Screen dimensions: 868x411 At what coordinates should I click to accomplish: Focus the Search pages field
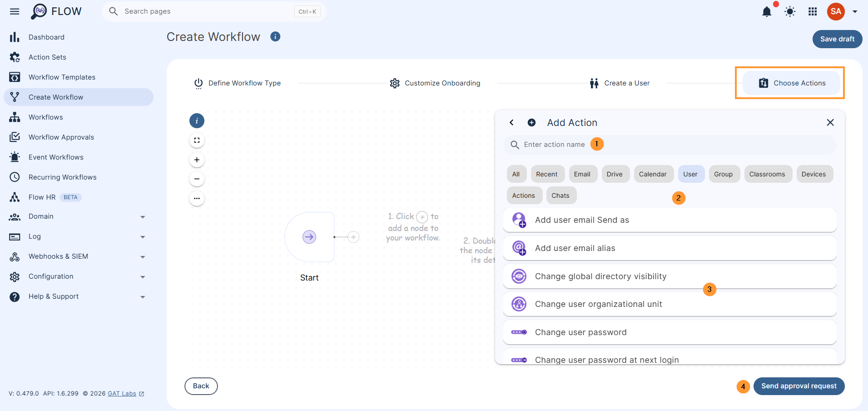[x=214, y=11]
